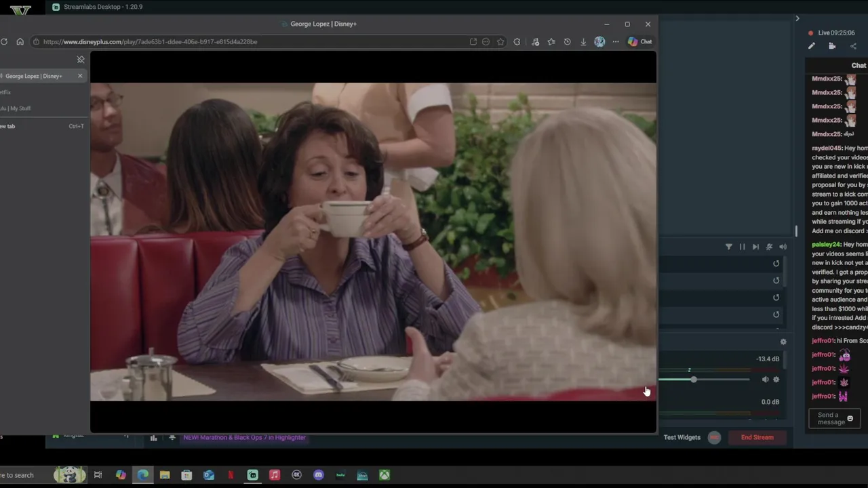Adjust the mixer volume slider at -13.4 dB
Screen dimensions: 868x488
693,380
